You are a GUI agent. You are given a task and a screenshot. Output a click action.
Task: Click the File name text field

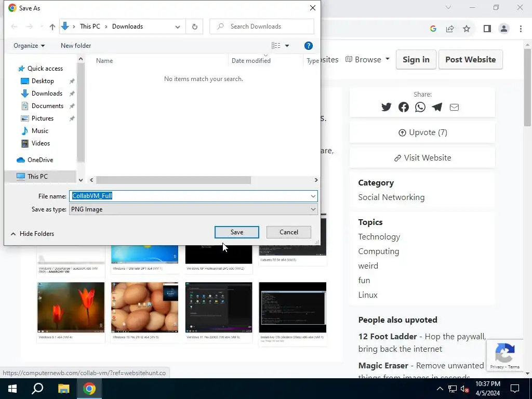tap(189, 196)
